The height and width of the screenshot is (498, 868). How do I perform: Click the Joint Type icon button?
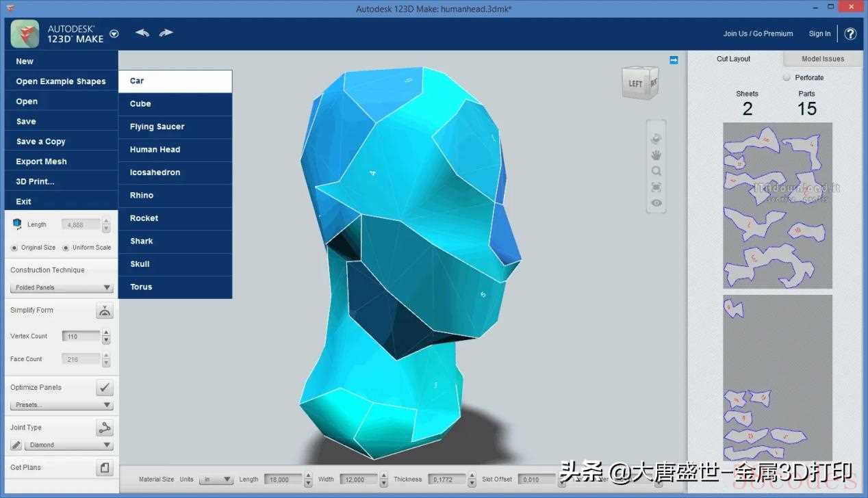104,428
